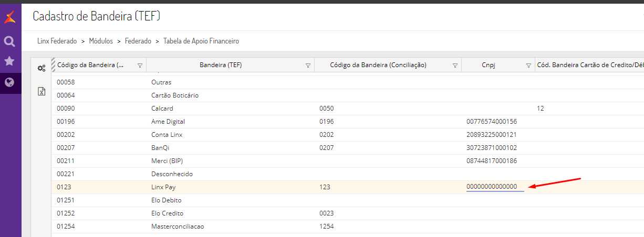The image size is (644, 237).
Task: Open the search magnifier in sidebar
Action: click(9, 41)
